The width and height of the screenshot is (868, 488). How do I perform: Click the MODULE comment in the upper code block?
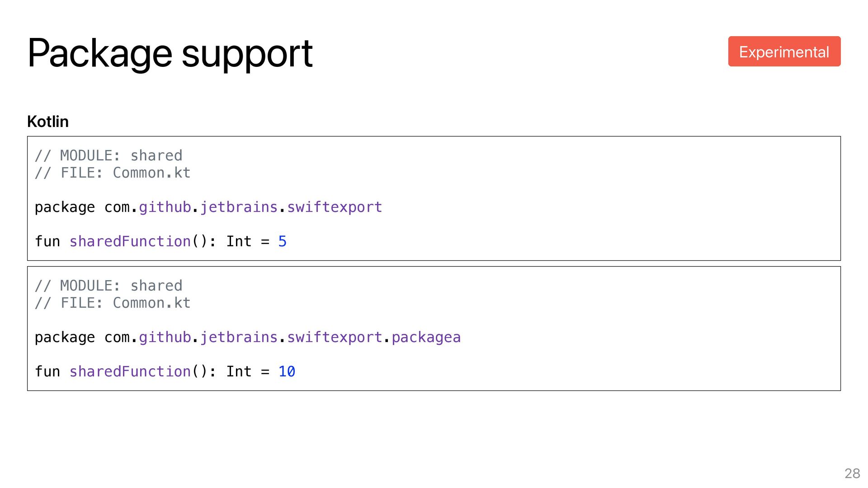pyautogui.click(x=108, y=155)
